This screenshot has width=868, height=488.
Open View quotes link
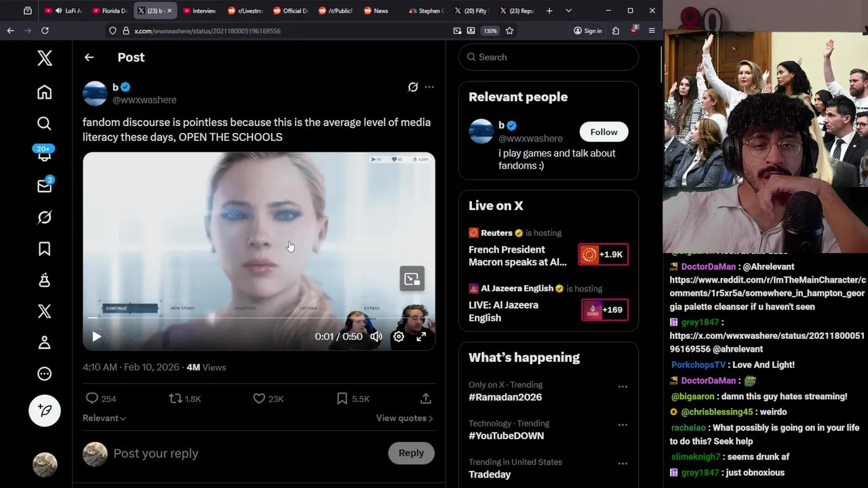coord(404,418)
